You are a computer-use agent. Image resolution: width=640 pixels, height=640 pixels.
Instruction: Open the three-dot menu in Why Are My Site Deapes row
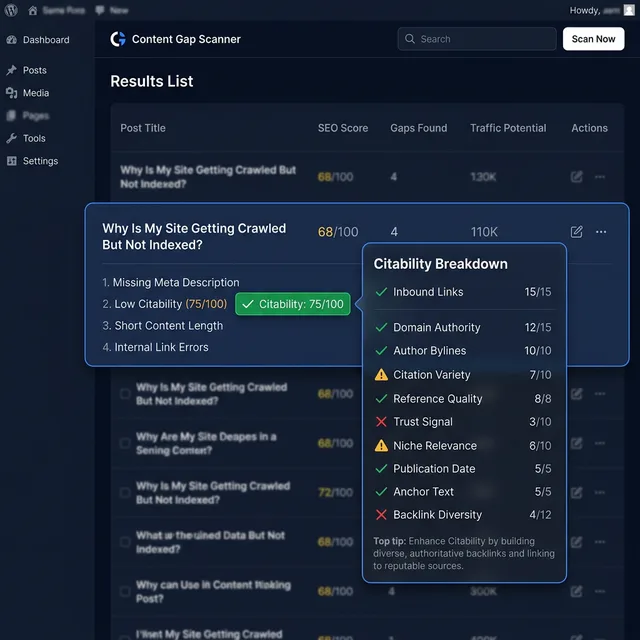click(600, 443)
